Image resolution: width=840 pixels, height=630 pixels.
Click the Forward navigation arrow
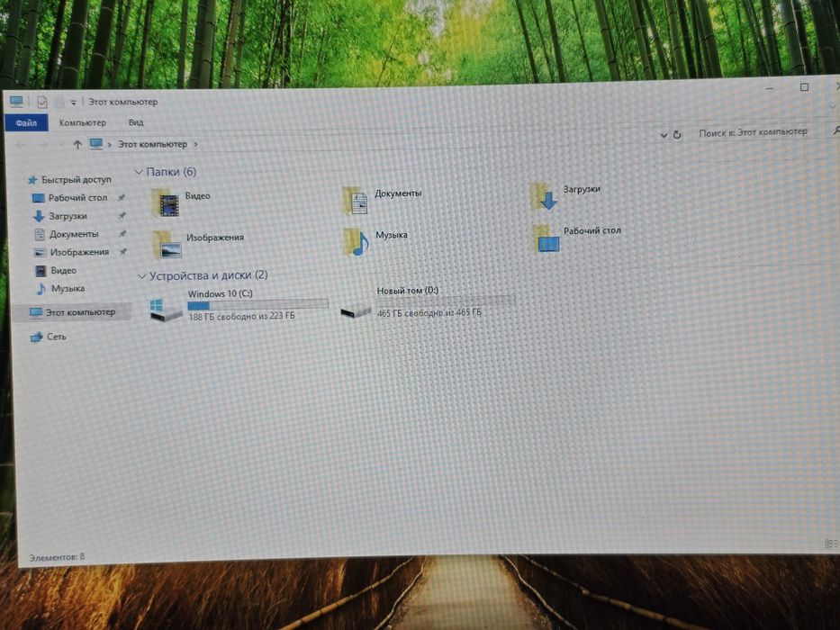(x=44, y=145)
